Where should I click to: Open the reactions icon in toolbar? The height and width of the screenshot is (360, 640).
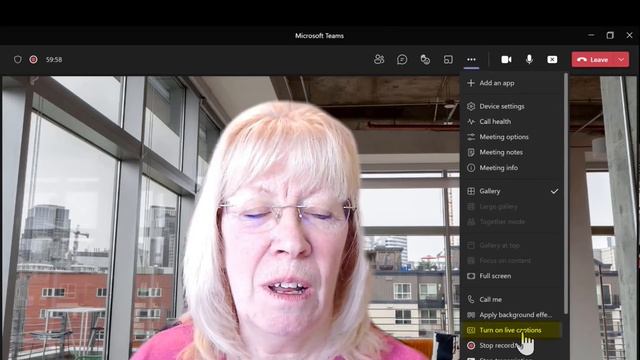[425, 60]
